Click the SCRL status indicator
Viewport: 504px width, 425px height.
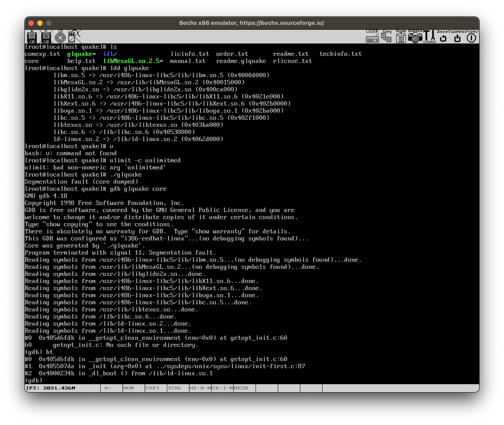click(178, 388)
